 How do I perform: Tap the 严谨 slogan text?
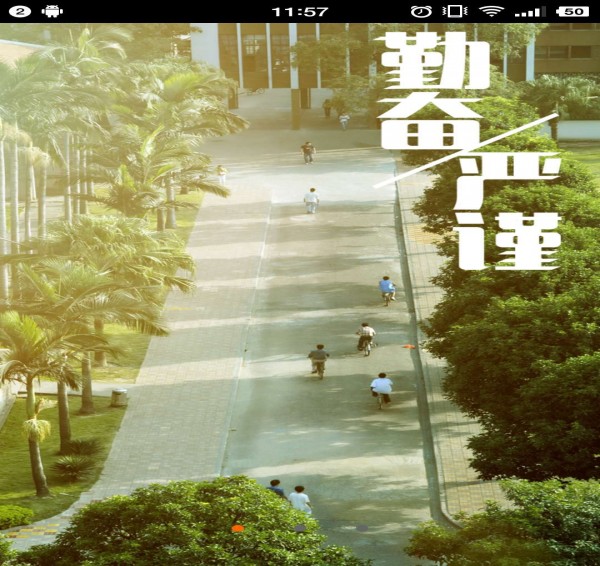coord(507,211)
